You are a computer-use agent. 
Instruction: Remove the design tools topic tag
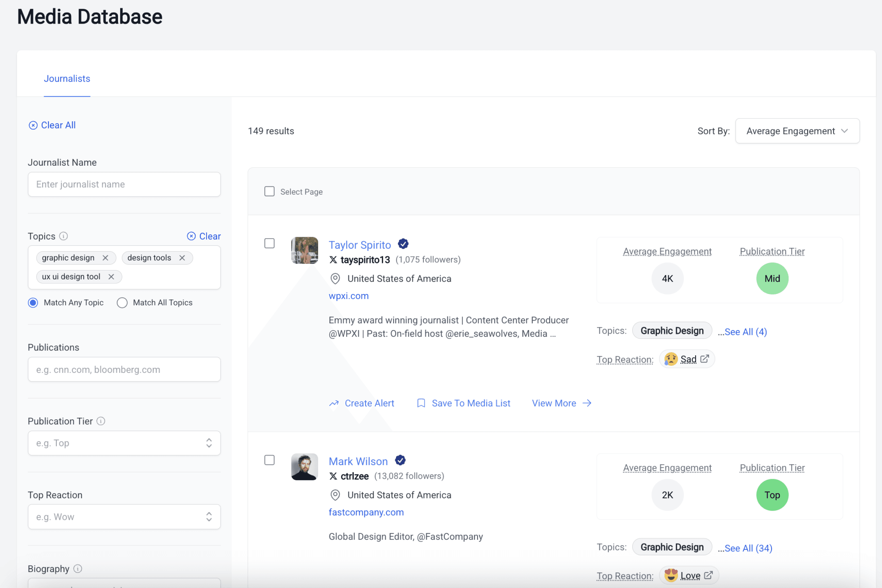(x=182, y=258)
